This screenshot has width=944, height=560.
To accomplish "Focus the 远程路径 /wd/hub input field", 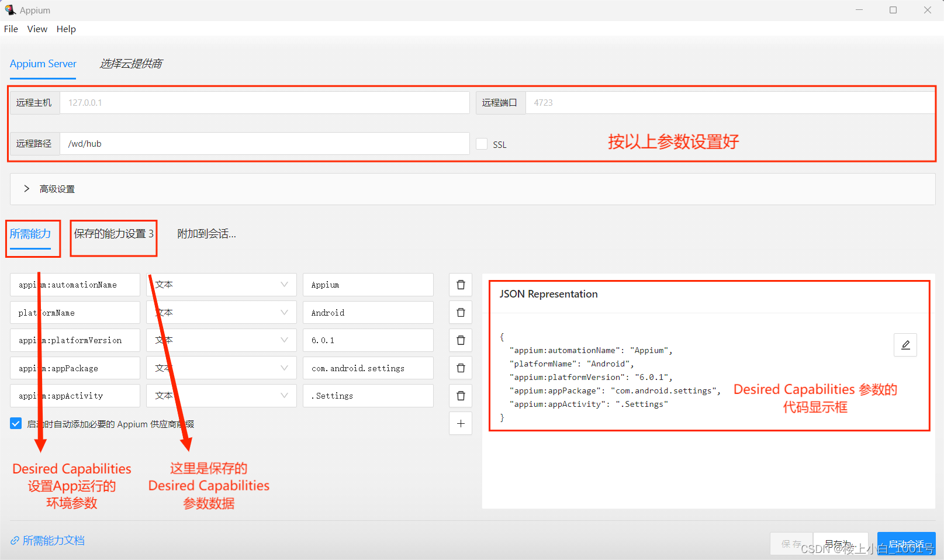I will tap(265, 143).
